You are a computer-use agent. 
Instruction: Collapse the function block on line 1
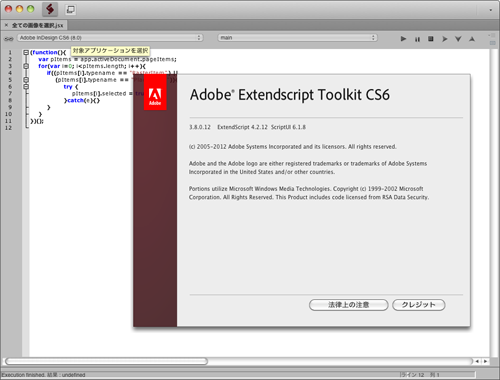(x=26, y=52)
